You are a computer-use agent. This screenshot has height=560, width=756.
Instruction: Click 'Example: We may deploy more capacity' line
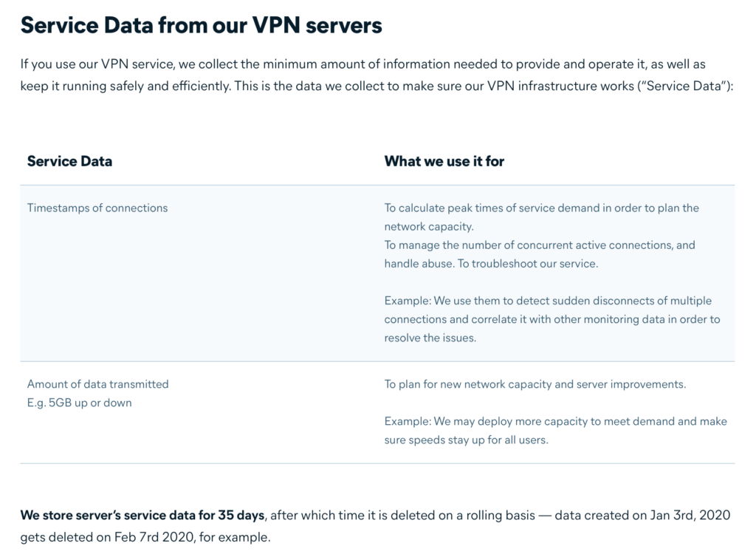(x=555, y=421)
